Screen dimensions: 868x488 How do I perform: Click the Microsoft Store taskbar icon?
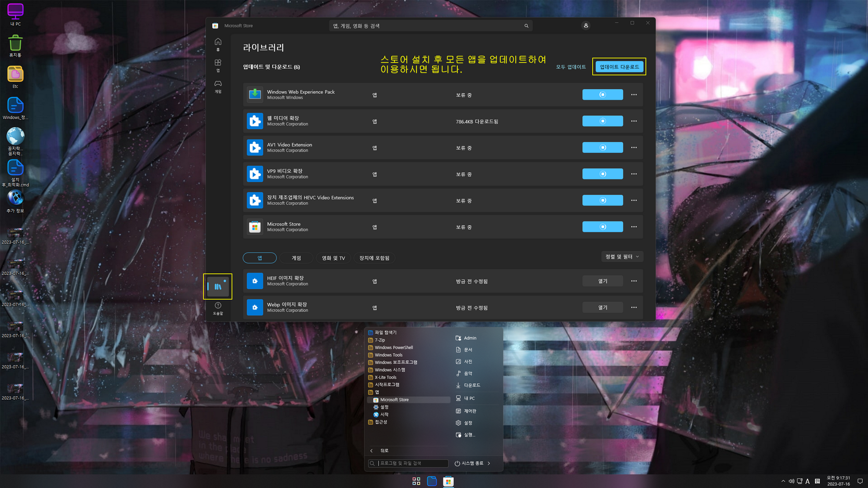[449, 481]
